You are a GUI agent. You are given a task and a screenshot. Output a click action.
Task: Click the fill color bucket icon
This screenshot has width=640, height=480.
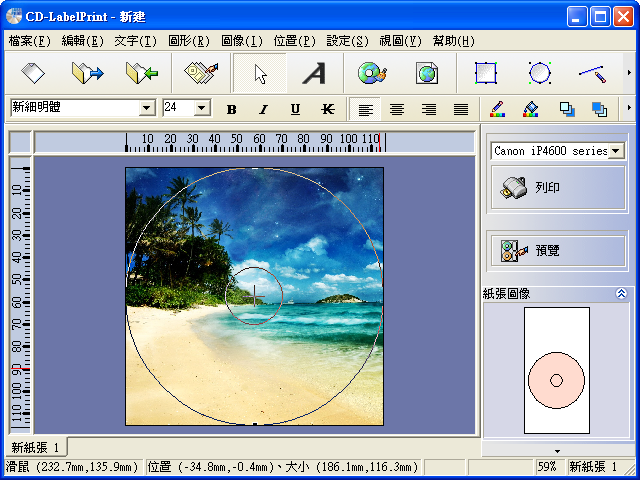coord(530,109)
